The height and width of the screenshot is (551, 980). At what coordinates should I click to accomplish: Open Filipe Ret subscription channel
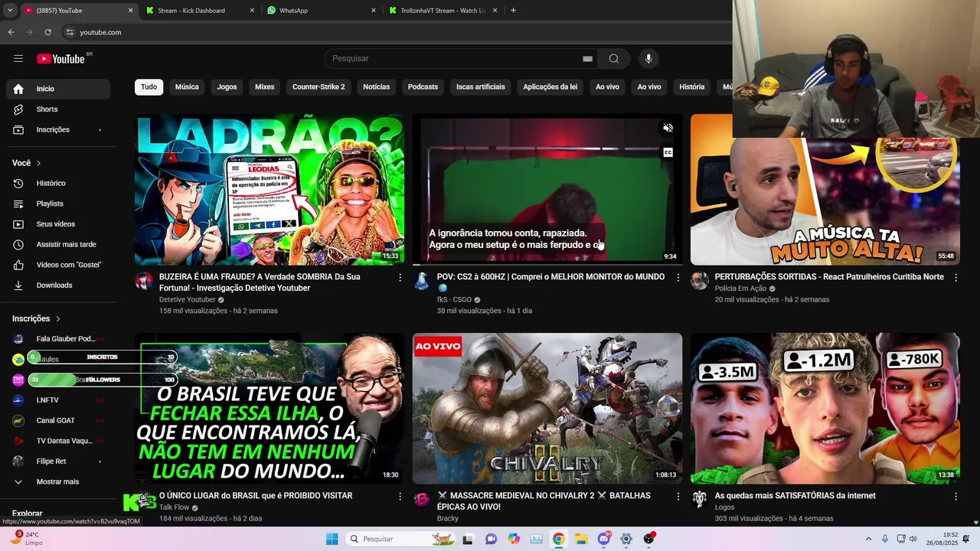(58, 461)
